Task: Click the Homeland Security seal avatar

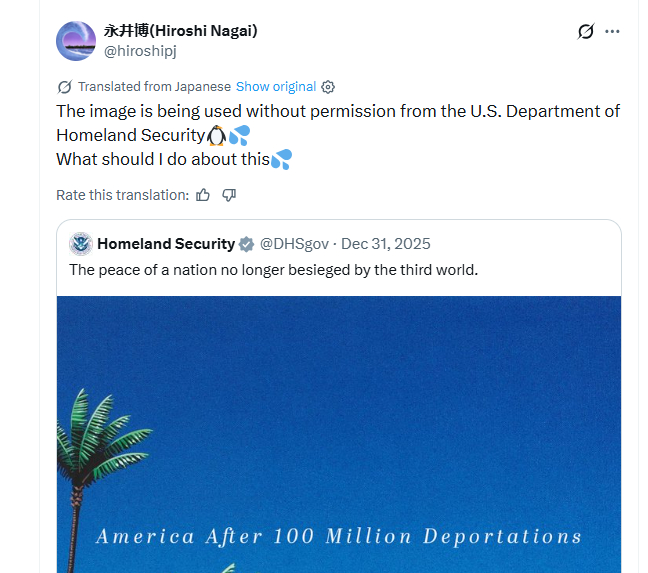Action: [81, 244]
